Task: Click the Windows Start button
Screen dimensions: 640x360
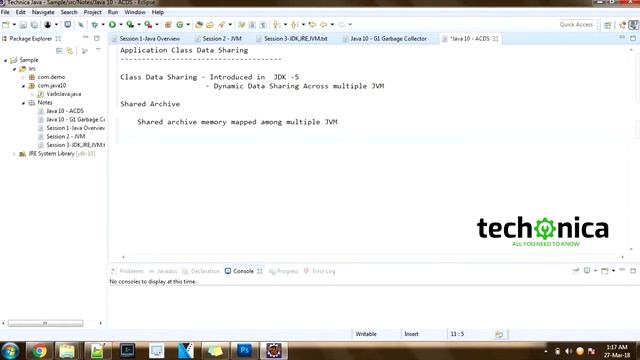Action: coord(10,351)
